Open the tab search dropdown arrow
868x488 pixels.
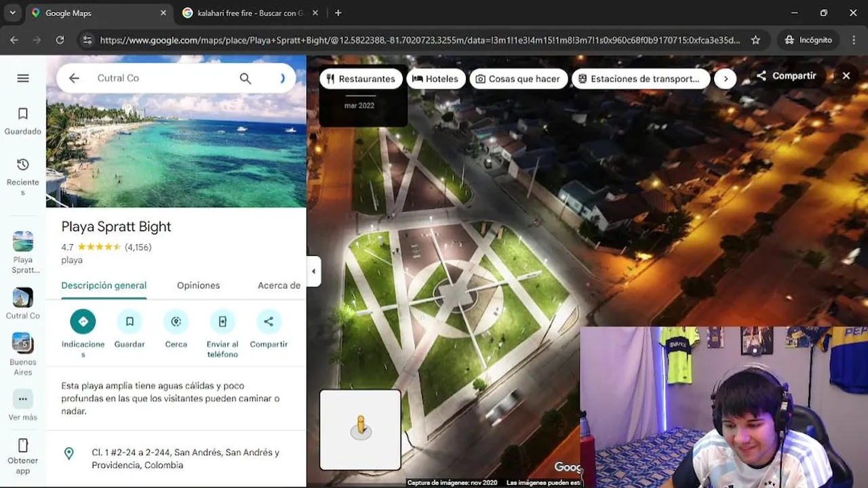[x=12, y=13]
